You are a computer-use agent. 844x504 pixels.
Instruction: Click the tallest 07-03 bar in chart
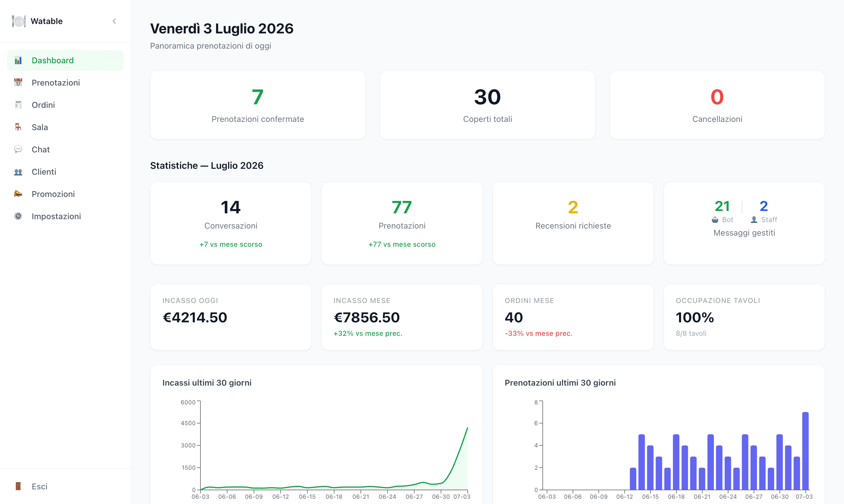click(805, 451)
